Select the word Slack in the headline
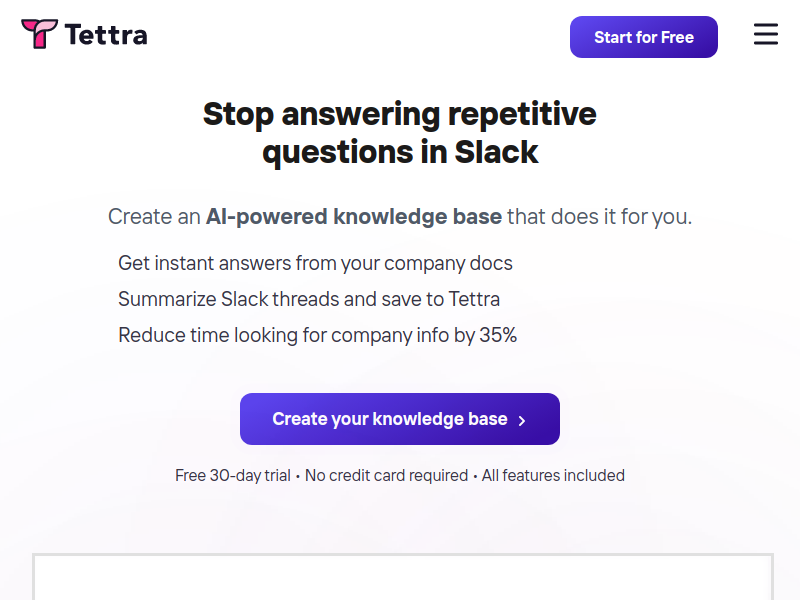This screenshot has height=600, width=800. pyautogui.click(x=496, y=152)
